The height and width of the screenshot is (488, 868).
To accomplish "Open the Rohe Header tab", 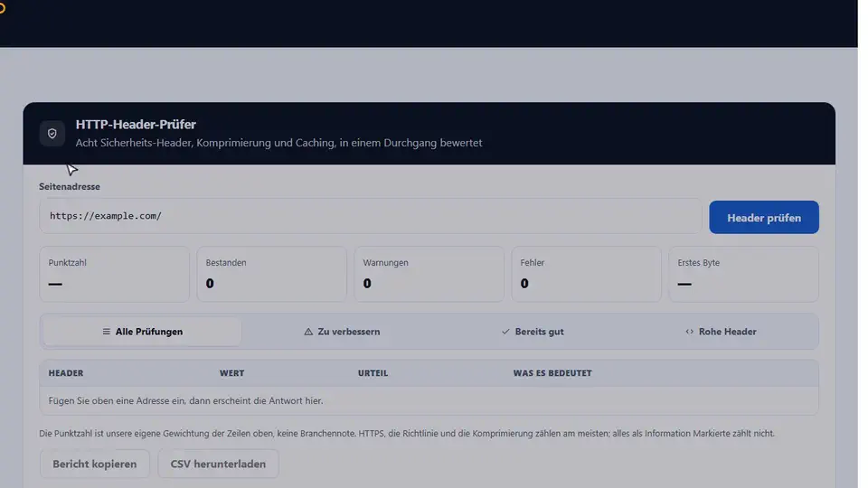I will coord(721,332).
